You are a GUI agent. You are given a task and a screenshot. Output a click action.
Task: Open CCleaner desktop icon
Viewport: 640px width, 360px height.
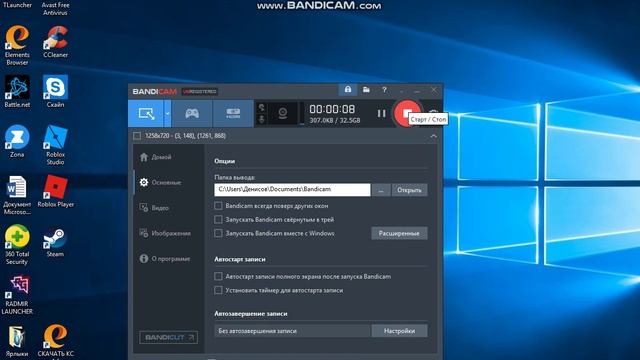(x=56, y=42)
